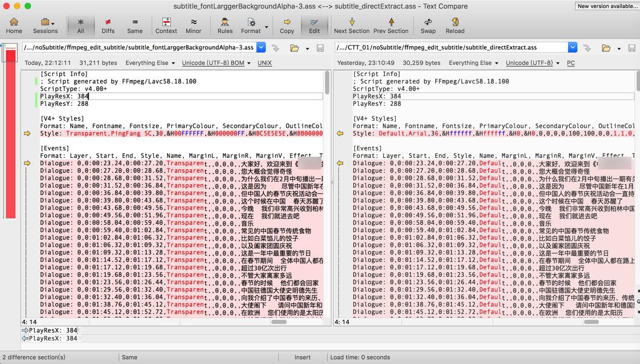Open the Unicode (UTF-8) BOM encoding dropdown
The width and height of the screenshot is (640, 364).
tap(216, 63)
